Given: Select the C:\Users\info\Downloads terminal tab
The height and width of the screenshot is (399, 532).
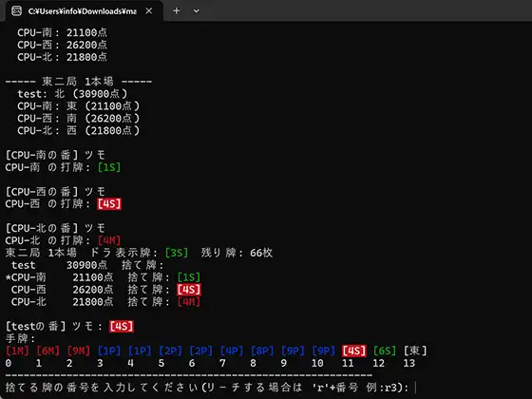Looking at the screenshot, I should tap(84, 10).
